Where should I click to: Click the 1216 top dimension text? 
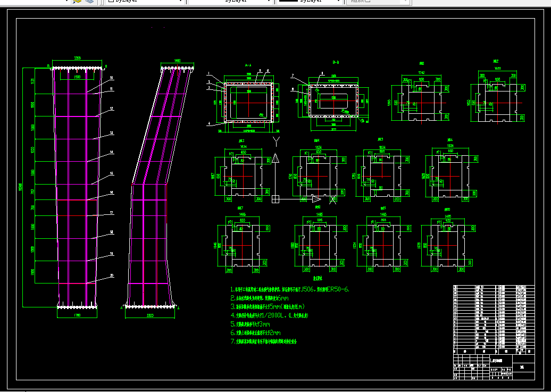click(77, 58)
